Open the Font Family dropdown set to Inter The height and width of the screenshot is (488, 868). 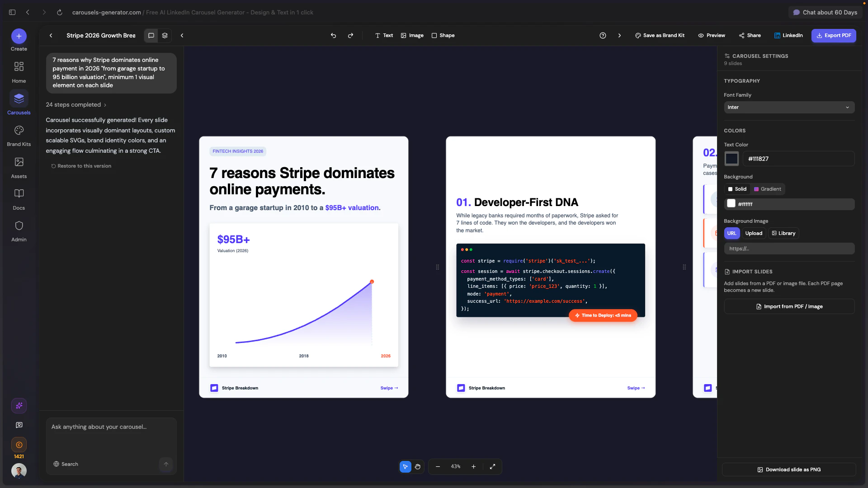click(789, 107)
